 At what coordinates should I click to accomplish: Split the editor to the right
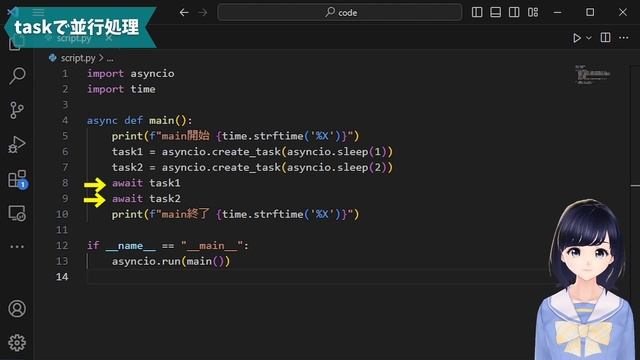point(605,38)
